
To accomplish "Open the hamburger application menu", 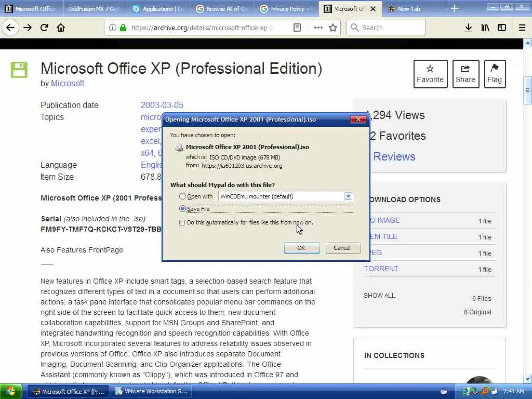I will pyautogui.click(x=522, y=28).
